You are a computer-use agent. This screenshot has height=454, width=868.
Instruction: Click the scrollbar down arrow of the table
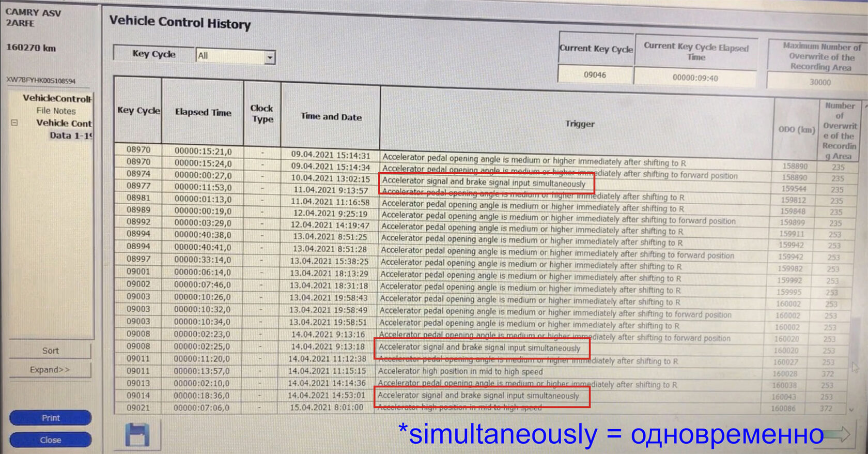(x=851, y=410)
